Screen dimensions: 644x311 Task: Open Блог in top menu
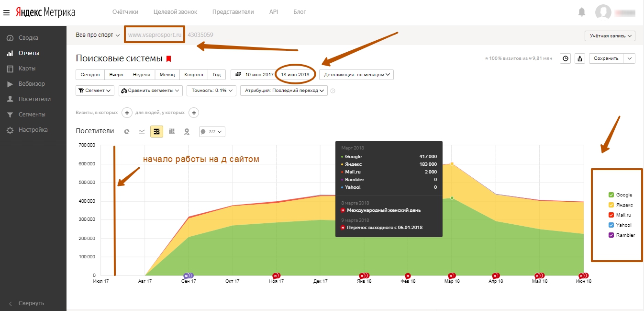point(300,12)
